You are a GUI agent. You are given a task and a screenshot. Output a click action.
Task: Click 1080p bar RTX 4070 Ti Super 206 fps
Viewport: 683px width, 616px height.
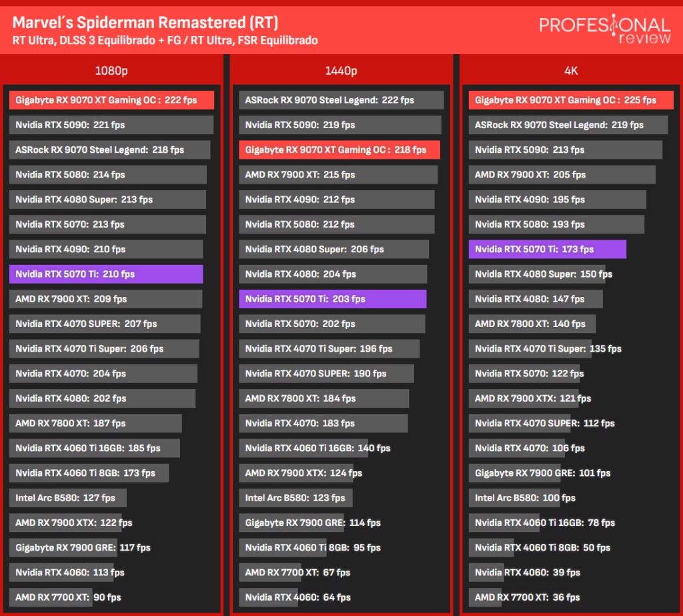tap(104, 349)
